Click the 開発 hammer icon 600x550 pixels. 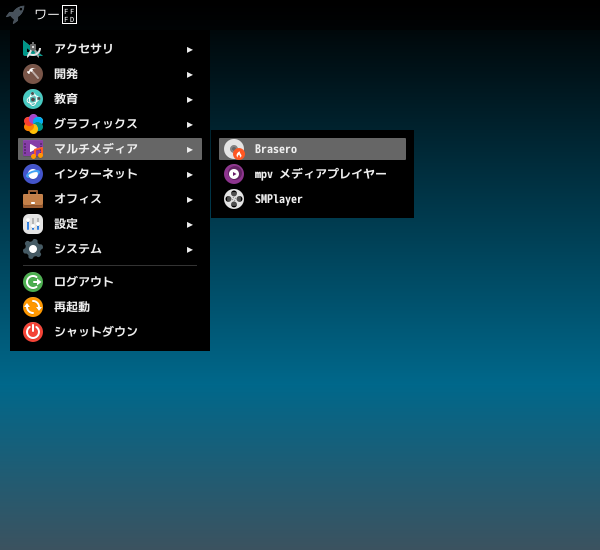pos(33,74)
